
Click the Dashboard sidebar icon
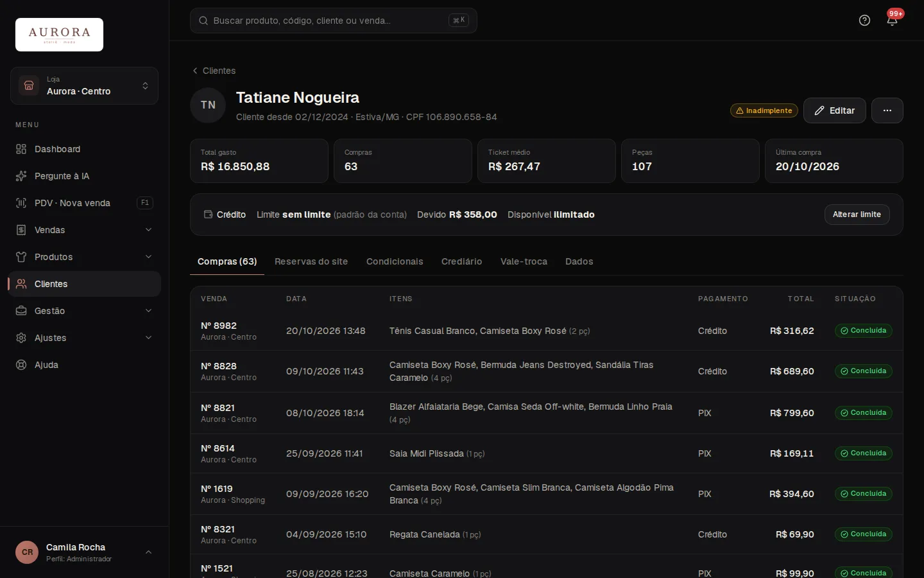(21, 149)
